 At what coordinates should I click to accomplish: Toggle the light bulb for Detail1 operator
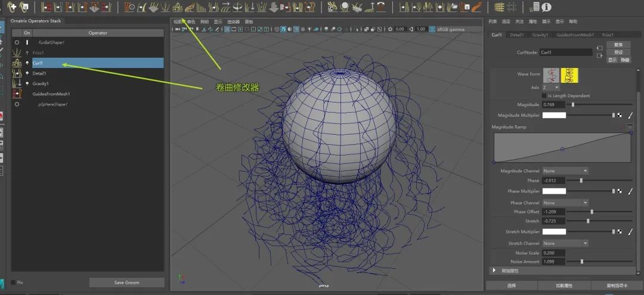27,73
